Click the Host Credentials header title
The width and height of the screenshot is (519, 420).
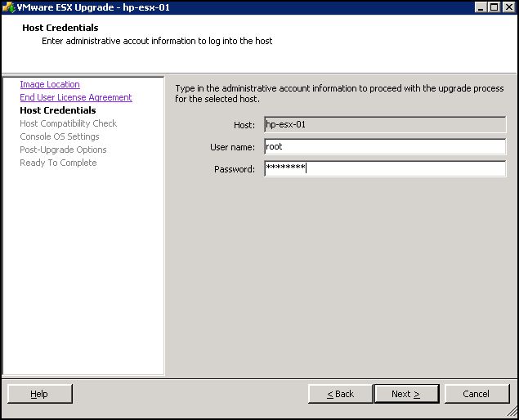tap(60, 28)
